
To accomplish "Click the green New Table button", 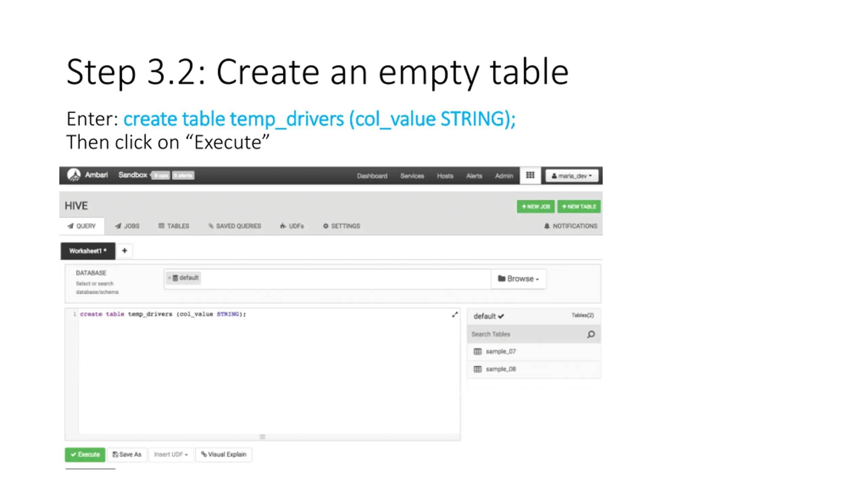I will point(579,206).
